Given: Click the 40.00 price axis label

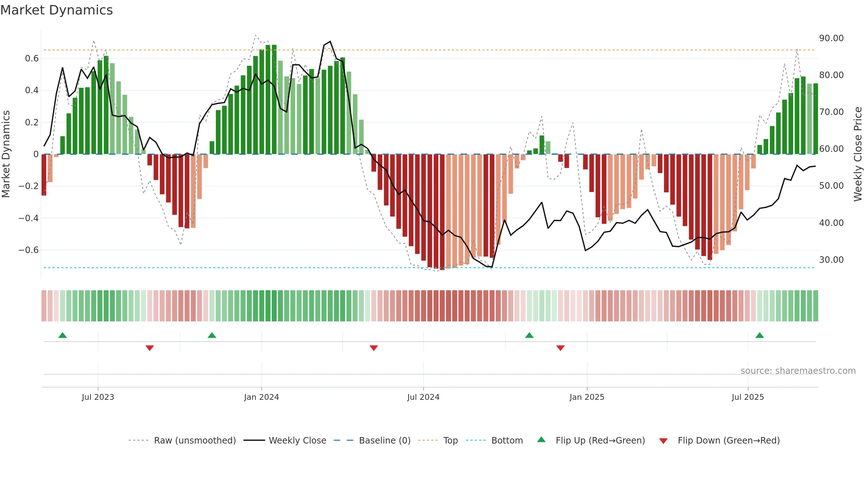Looking at the screenshot, I should tap(831, 223).
